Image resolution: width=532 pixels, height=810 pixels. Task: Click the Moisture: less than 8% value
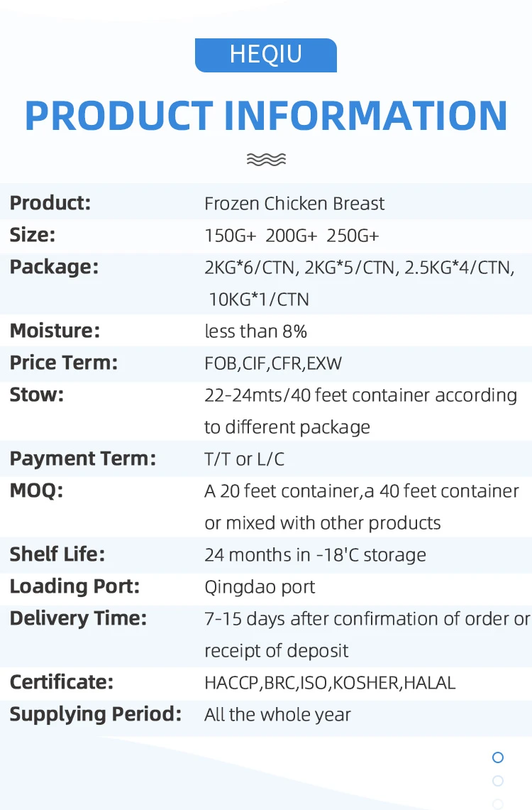pyautogui.click(x=255, y=331)
